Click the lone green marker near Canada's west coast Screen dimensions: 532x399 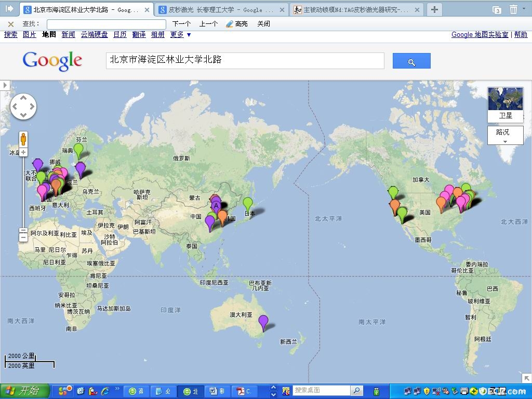(393, 192)
